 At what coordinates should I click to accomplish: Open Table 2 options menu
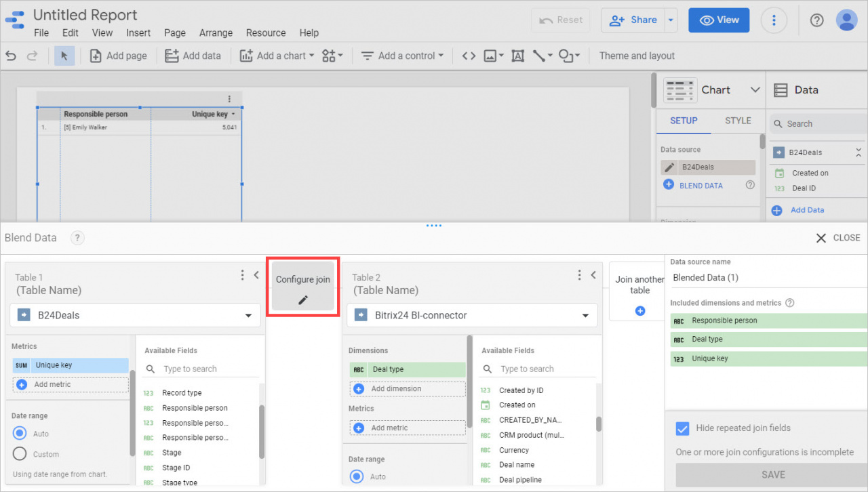pyautogui.click(x=579, y=275)
